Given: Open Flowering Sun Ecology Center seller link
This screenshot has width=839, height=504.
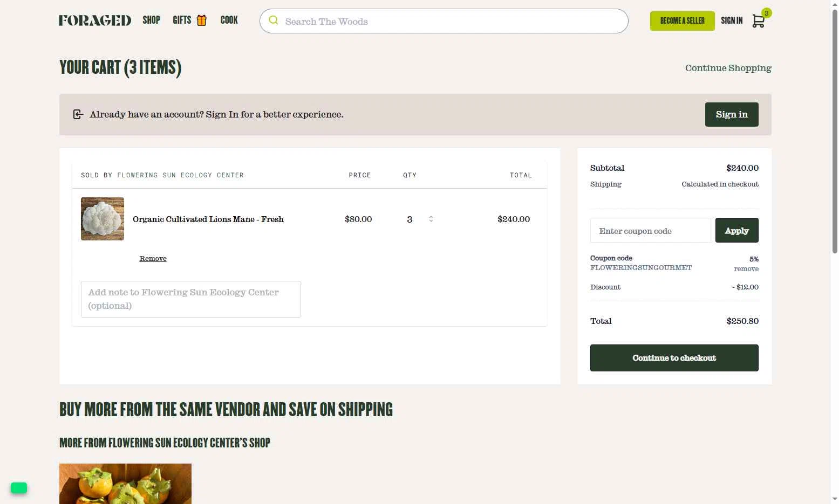Looking at the screenshot, I should click(x=180, y=175).
